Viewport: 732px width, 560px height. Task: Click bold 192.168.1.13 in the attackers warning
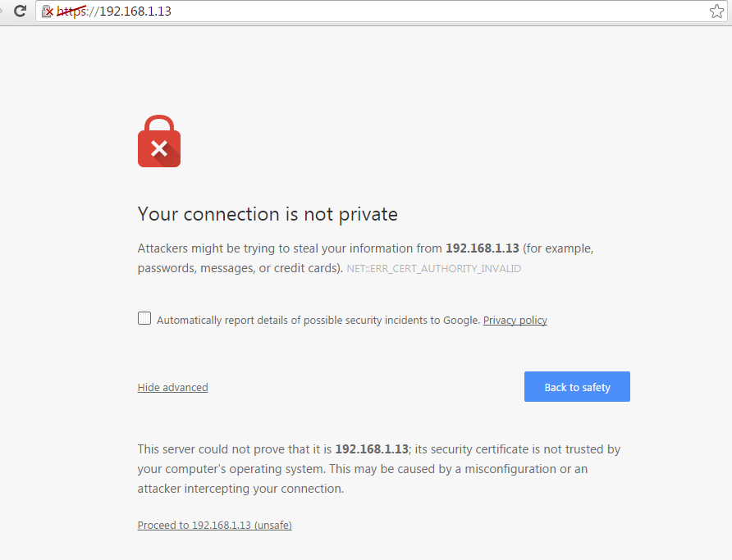(x=482, y=248)
